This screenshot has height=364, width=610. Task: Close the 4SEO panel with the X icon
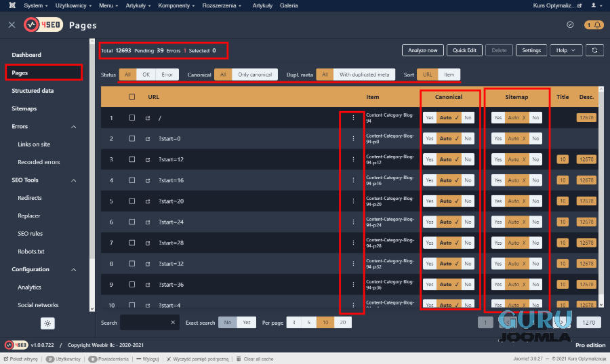tap(12, 25)
